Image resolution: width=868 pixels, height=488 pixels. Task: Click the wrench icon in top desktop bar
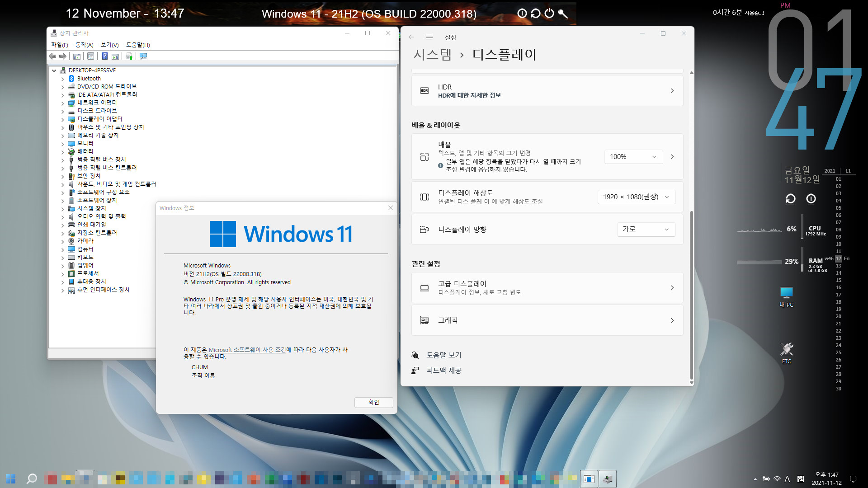click(x=563, y=14)
